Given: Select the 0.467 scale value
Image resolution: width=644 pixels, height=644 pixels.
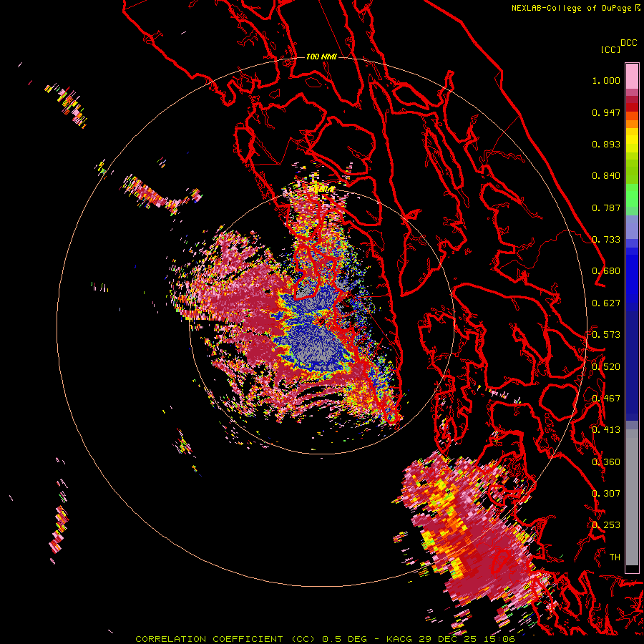Looking at the screenshot, I should (x=606, y=399).
